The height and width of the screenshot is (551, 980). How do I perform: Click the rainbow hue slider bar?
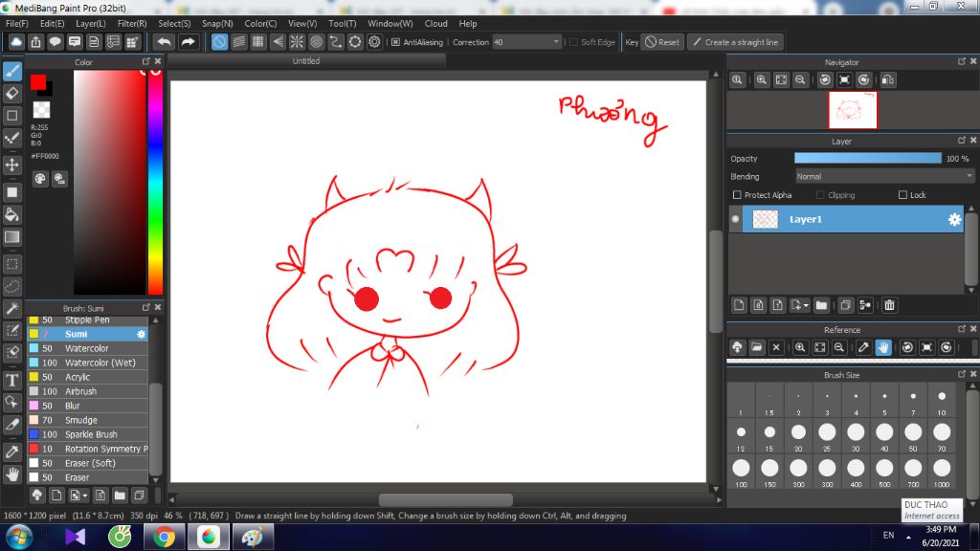[156, 182]
